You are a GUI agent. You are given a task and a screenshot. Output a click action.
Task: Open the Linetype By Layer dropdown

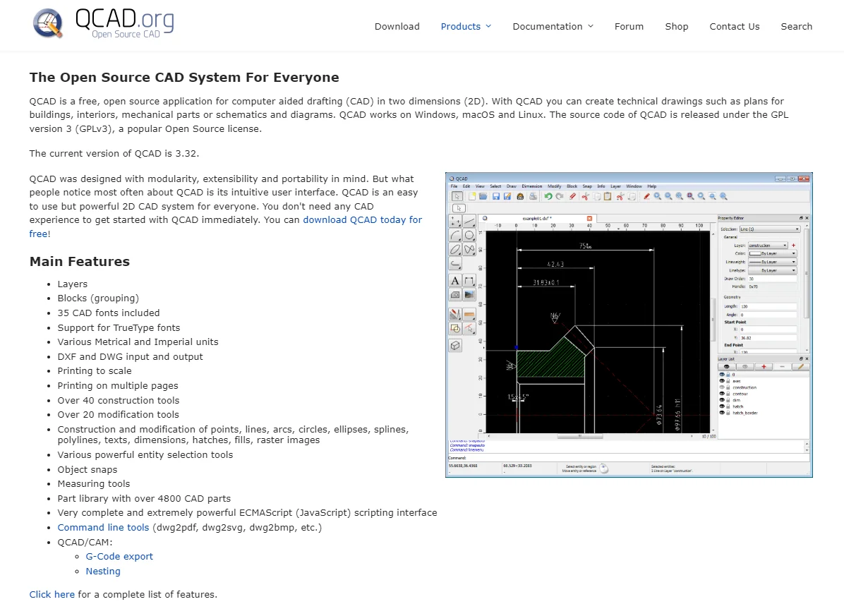(x=772, y=270)
